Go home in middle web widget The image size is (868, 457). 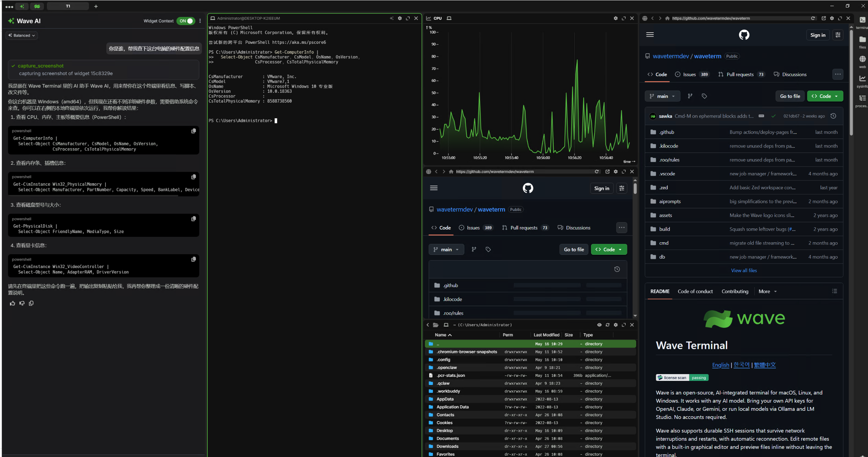pos(451,172)
